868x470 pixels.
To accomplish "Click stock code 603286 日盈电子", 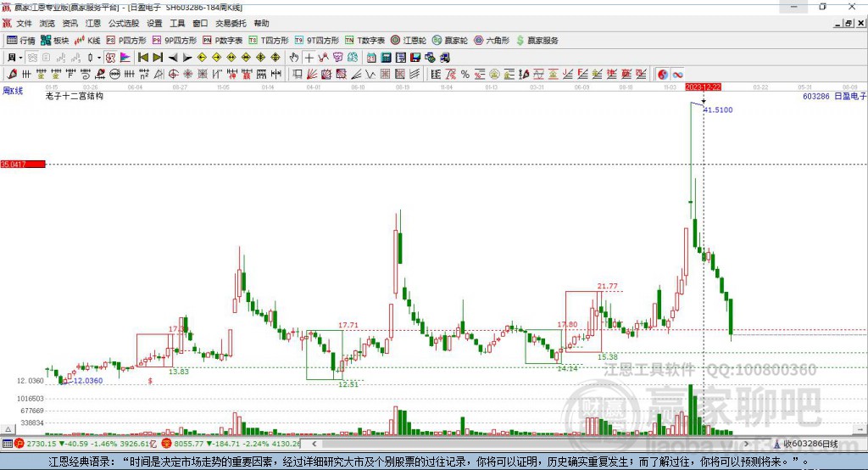I will (834, 96).
